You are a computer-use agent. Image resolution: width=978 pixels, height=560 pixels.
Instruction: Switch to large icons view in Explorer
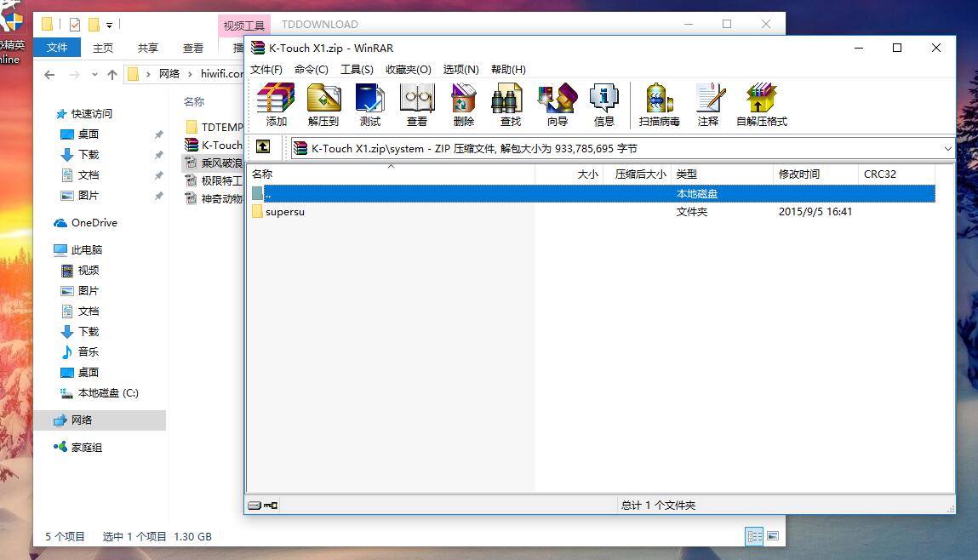click(x=772, y=536)
